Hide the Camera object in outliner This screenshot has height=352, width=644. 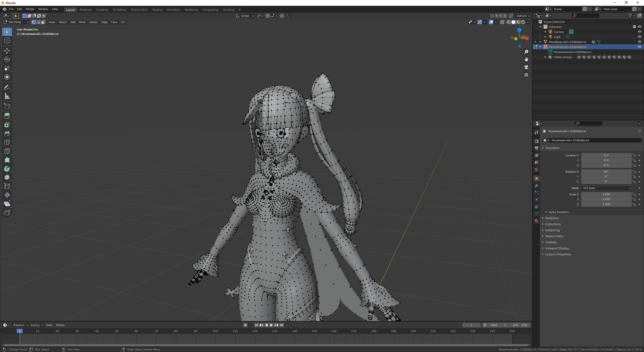pyautogui.click(x=639, y=32)
